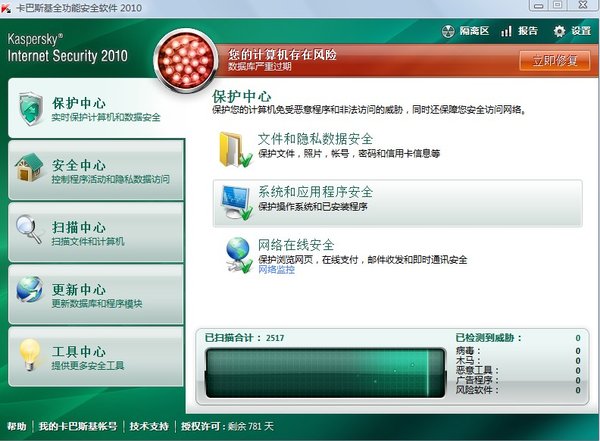This screenshot has width=600, height=441.
Task: Click the 已扫描合计: 2517 counter
Action: click(x=245, y=338)
